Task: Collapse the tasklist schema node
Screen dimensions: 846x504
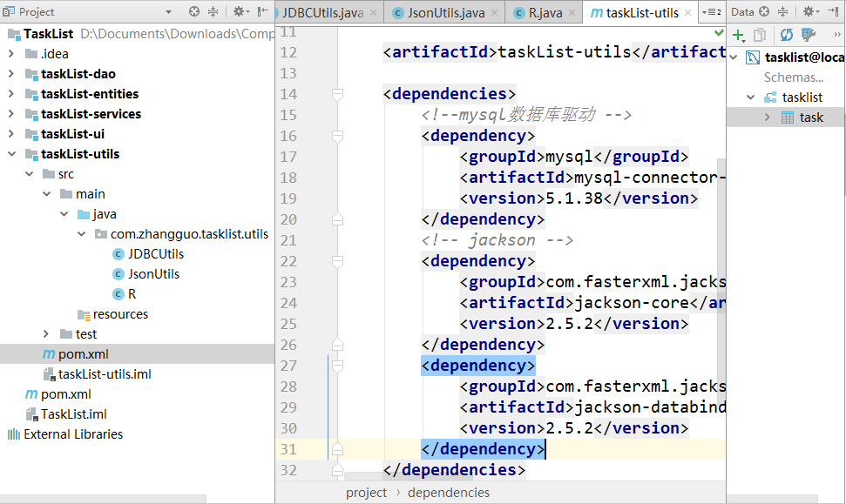Action: point(750,97)
